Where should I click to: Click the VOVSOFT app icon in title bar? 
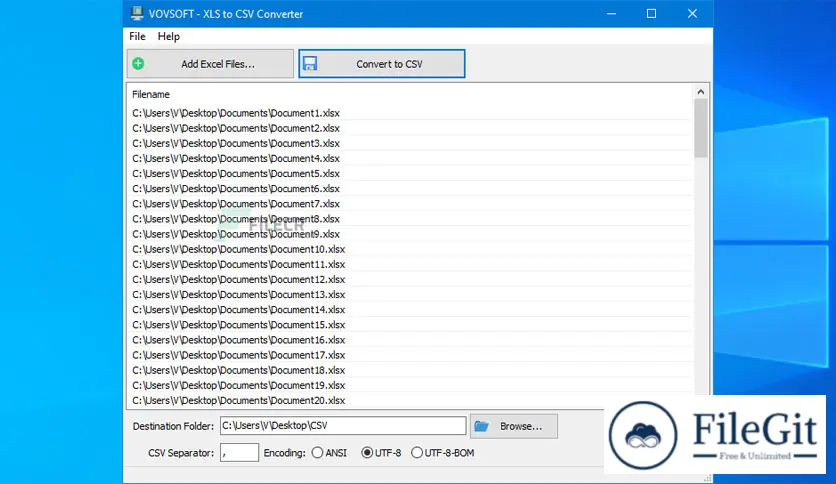[x=137, y=13]
